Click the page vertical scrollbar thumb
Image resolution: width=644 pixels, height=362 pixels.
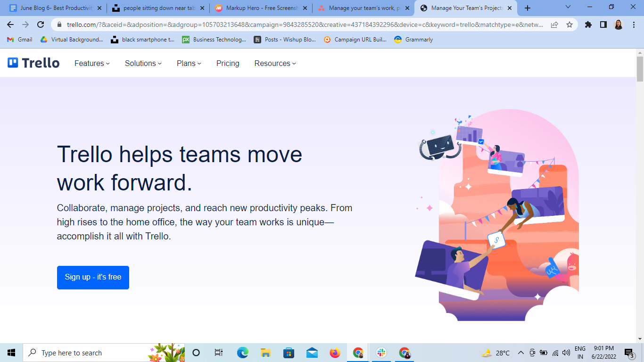pyautogui.click(x=640, y=69)
